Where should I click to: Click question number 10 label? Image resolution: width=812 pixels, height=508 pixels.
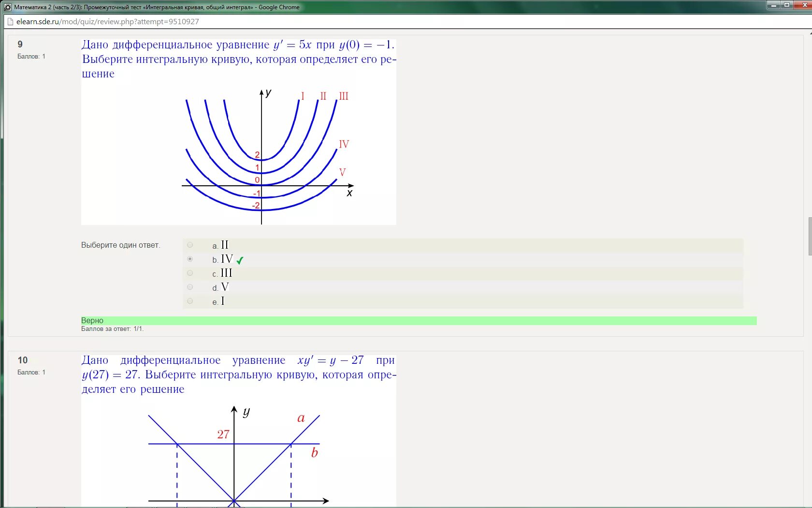point(23,360)
